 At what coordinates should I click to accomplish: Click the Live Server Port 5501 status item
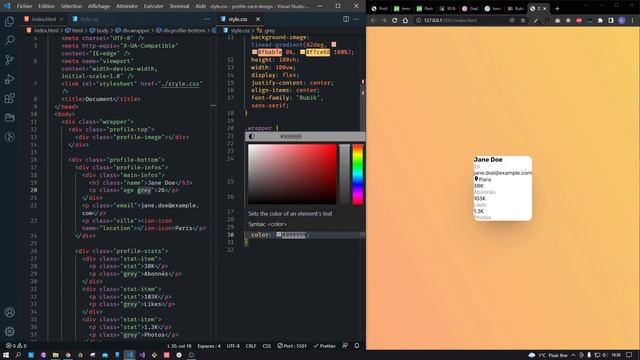(x=292, y=346)
